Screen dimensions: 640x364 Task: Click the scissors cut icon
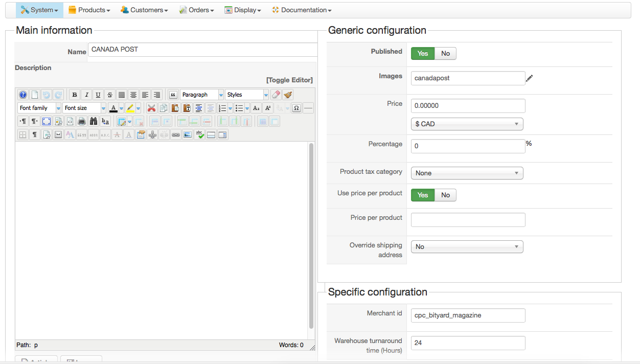pyautogui.click(x=151, y=108)
